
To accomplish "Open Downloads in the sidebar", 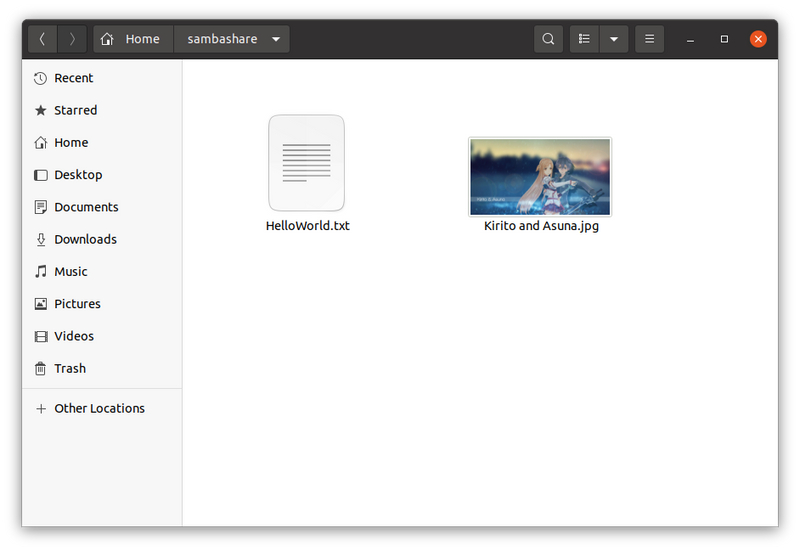I will point(102,239).
